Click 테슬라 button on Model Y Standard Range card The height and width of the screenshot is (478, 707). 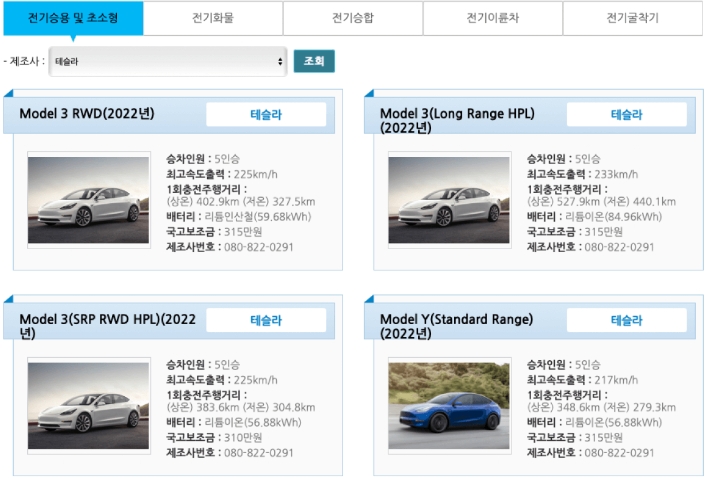(627, 320)
